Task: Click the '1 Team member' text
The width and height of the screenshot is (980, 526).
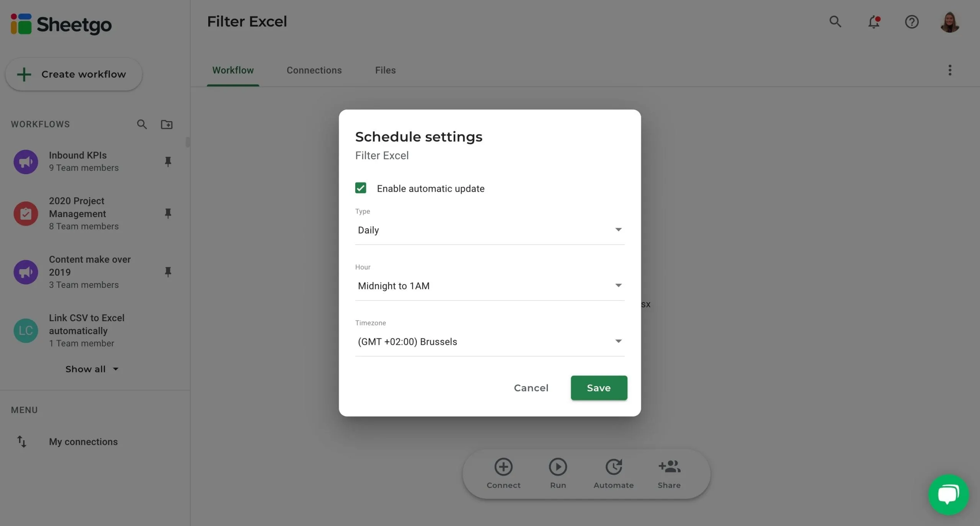Action: tap(82, 344)
